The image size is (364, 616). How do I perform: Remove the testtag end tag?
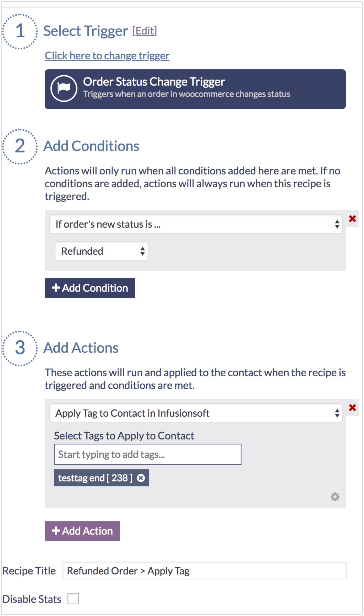141,478
